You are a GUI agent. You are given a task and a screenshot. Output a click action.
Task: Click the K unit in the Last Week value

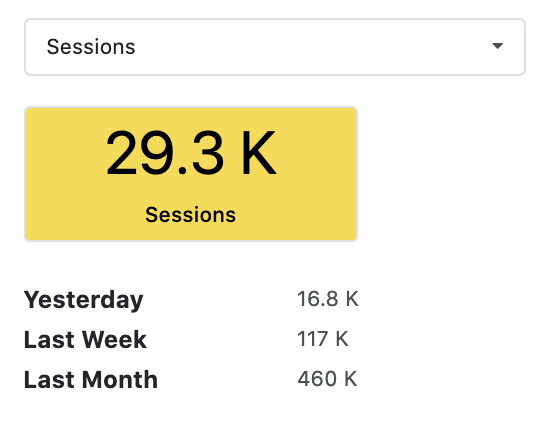click(x=342, y=339)
